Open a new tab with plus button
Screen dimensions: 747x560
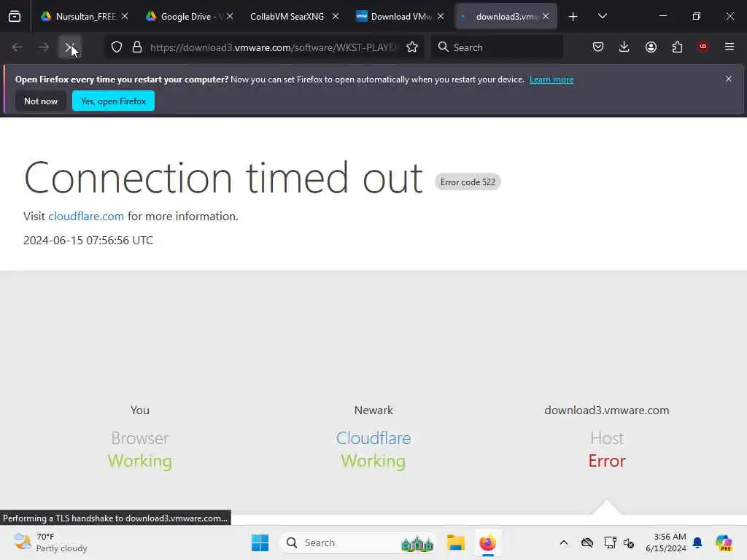tap(573, 17)
